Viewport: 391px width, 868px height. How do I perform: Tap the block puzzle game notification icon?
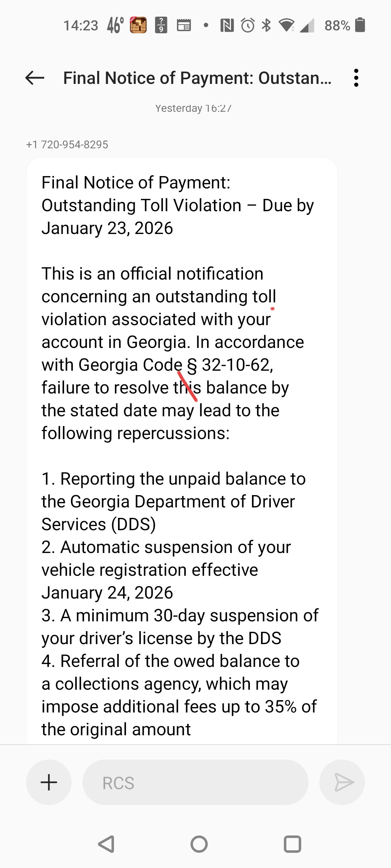tap(138, 25)
